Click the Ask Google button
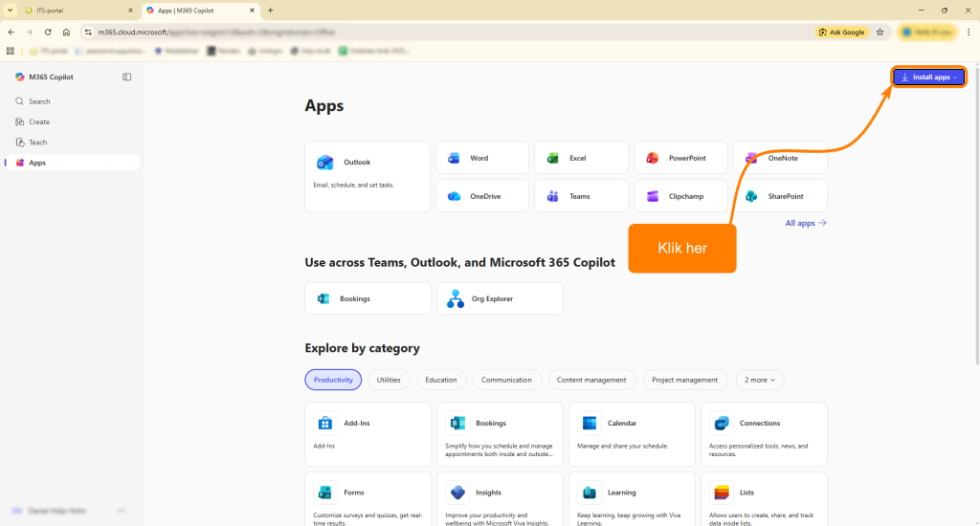The width and height of the screenshot is (980, 526). coord(841,32)
